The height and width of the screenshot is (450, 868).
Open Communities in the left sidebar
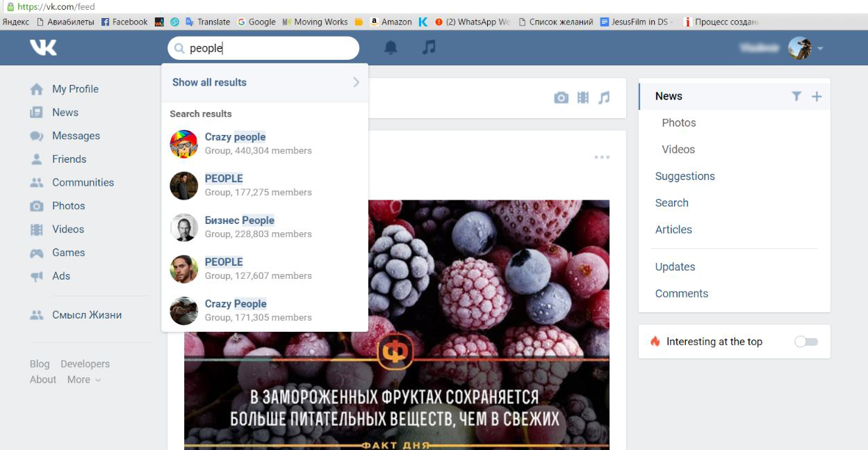tap(83, 183)
